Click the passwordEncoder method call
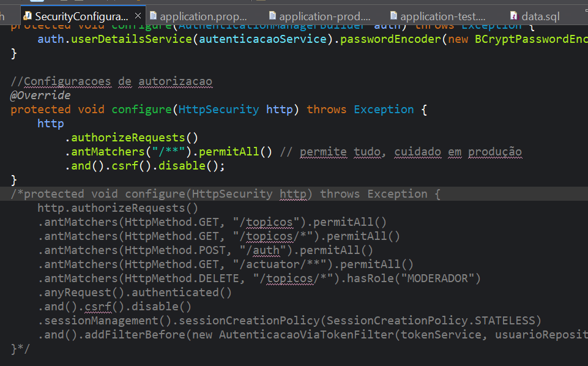 390,39
